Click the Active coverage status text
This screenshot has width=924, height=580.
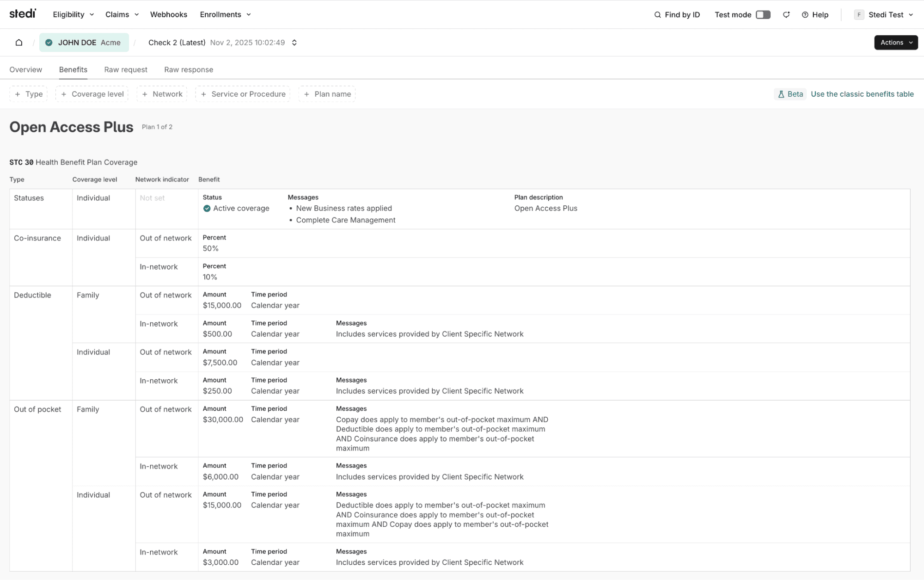pyautogui.click(x=241, y=209)
